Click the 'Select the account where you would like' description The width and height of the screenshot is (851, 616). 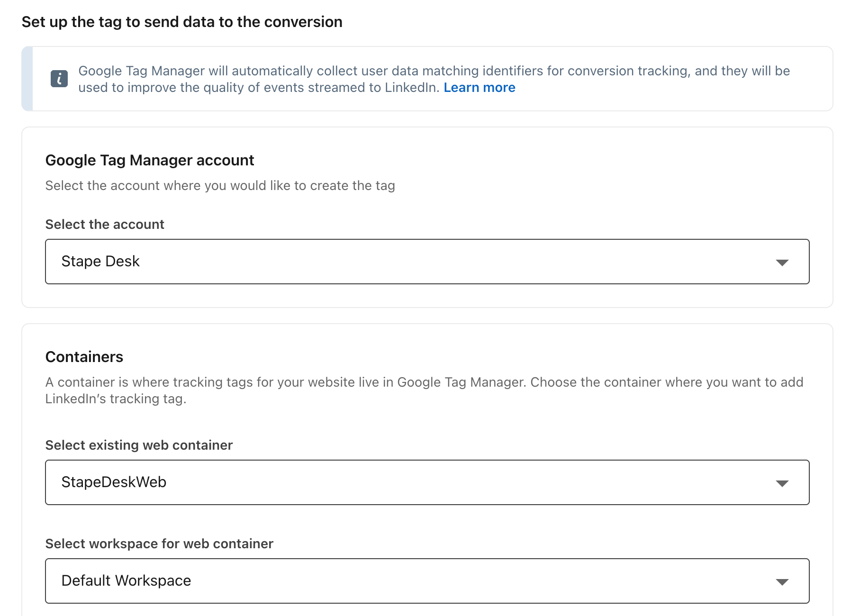(220, 186)
